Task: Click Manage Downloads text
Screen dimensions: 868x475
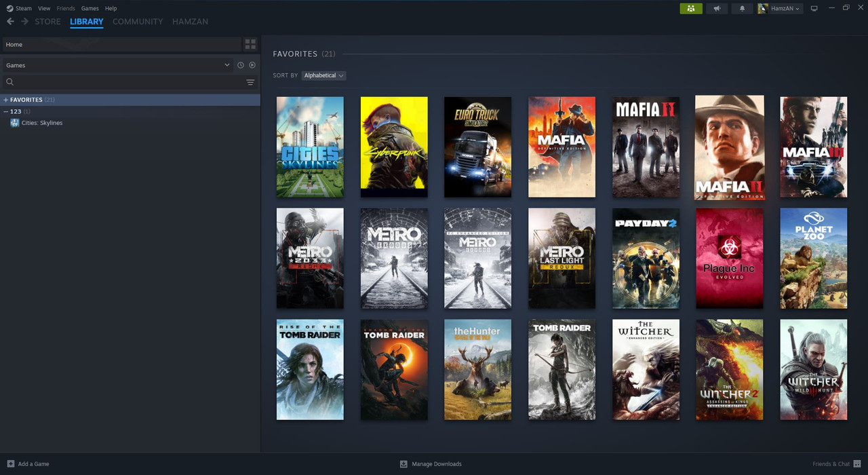Action: (x=437, y=464)
